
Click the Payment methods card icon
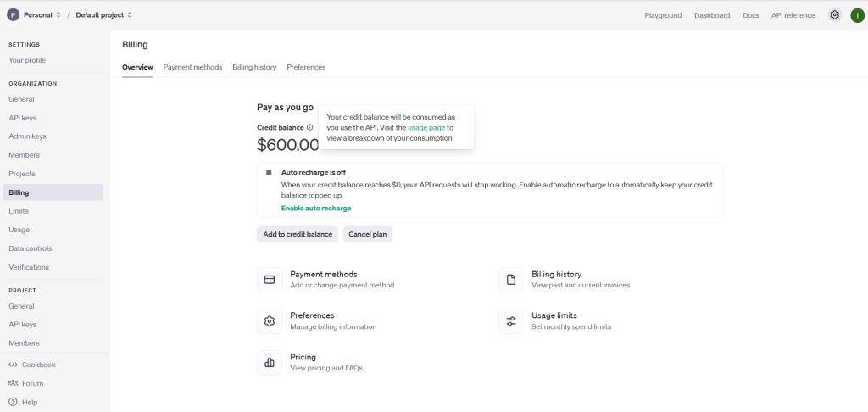pyautogui.click(x=270, y=279)
